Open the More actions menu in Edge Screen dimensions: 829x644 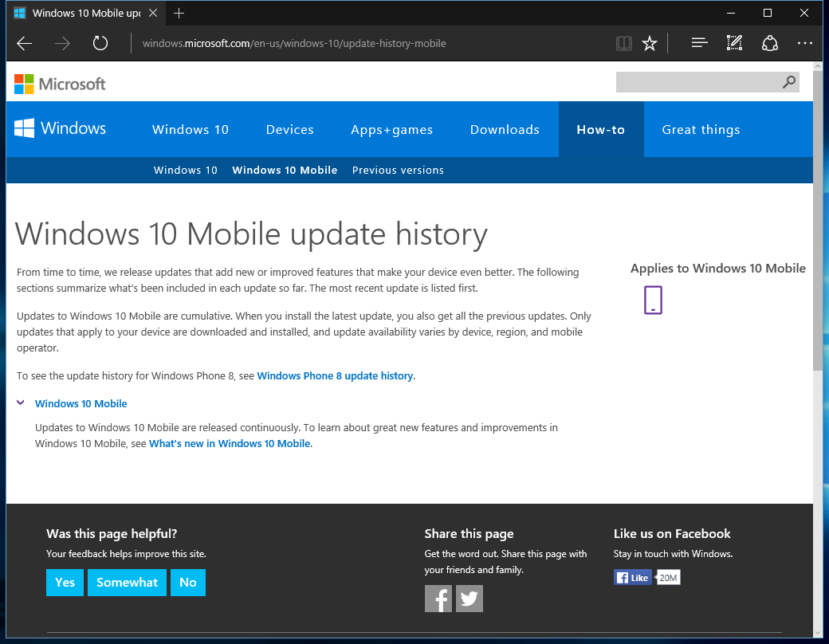(x=804, y=43)
